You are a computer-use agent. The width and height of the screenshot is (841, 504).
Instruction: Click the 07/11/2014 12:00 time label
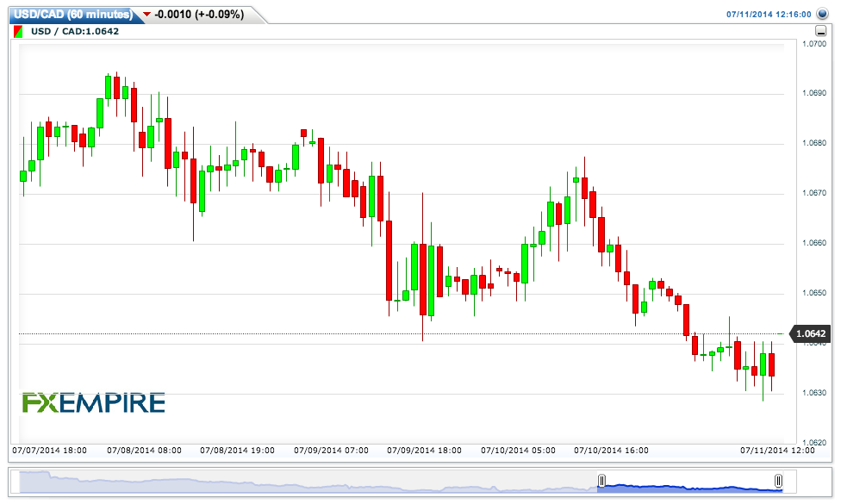click(x=778, y=451)
